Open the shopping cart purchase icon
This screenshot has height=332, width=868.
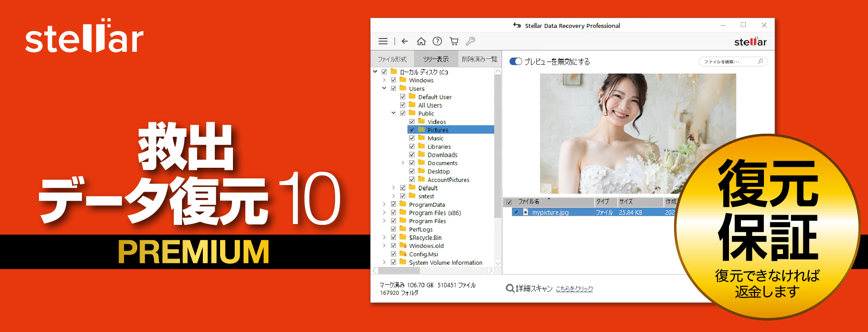454,41
